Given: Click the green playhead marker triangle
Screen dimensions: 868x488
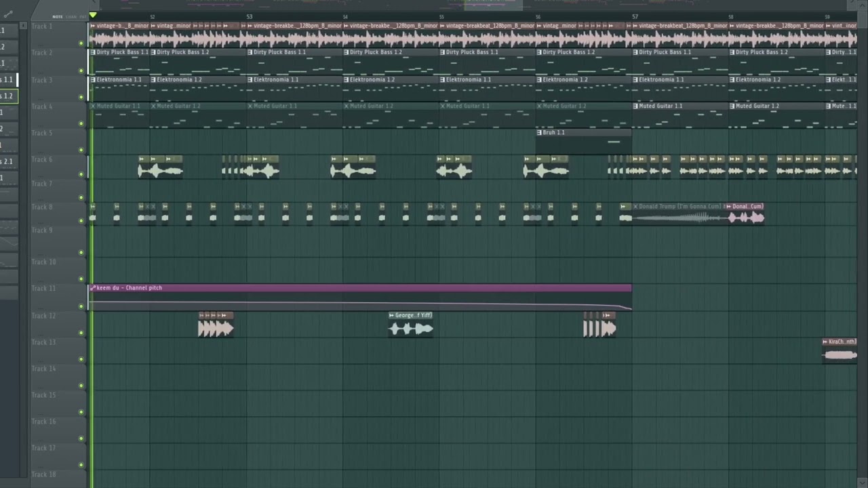Looking at the screenshot, I should [93, 16].
